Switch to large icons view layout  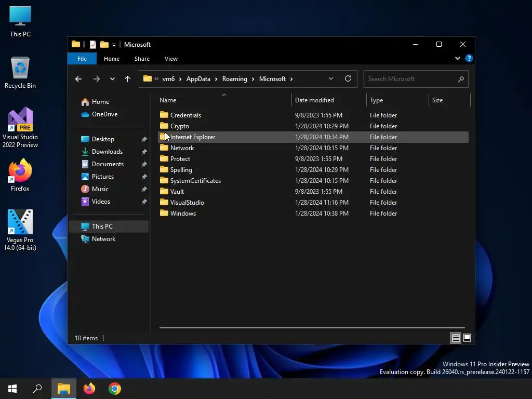coord(467,338)
